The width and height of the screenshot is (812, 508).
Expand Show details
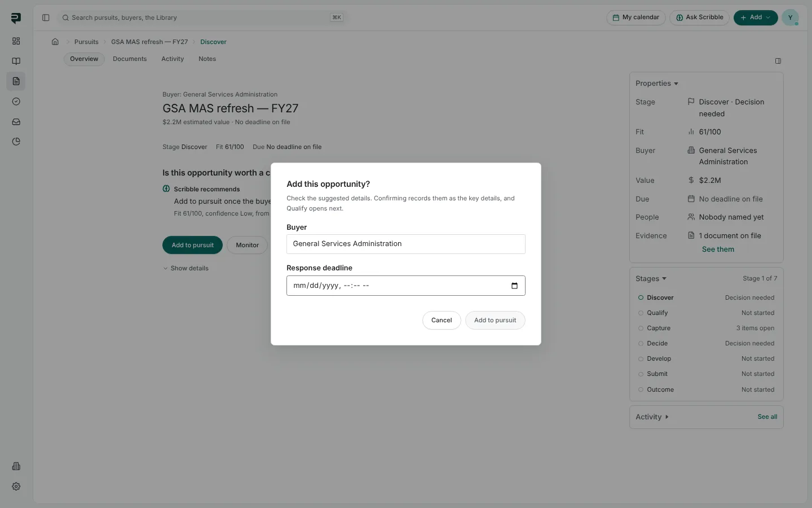click(186, 268)
